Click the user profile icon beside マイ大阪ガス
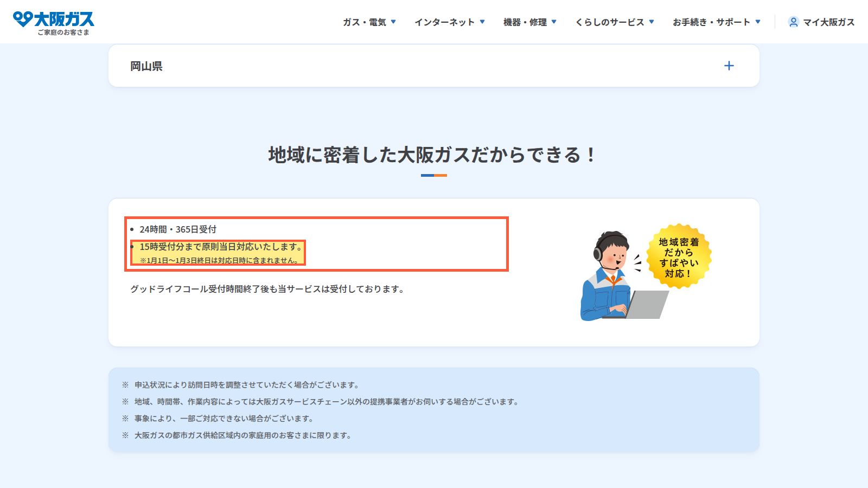Image resolution: width=868 pixels, height=488 pixels. click(794, 22)
